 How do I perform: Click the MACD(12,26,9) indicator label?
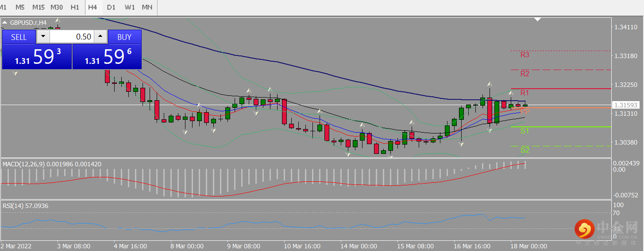click(52, 164)
